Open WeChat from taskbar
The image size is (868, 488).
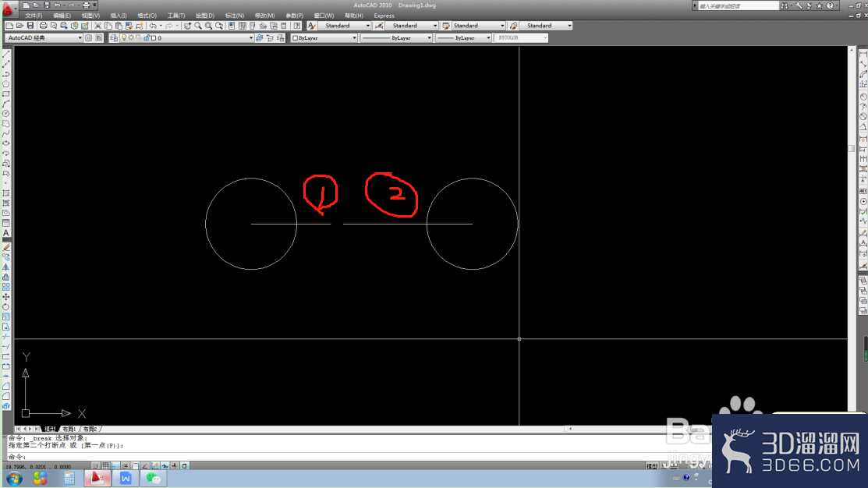click(154, 479)
